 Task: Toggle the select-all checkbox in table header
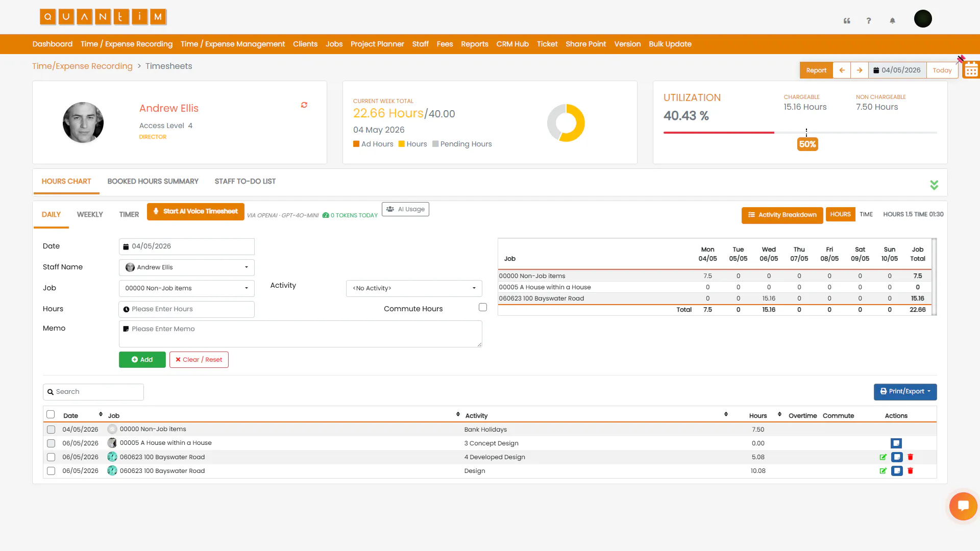click(x=51, y=414)
